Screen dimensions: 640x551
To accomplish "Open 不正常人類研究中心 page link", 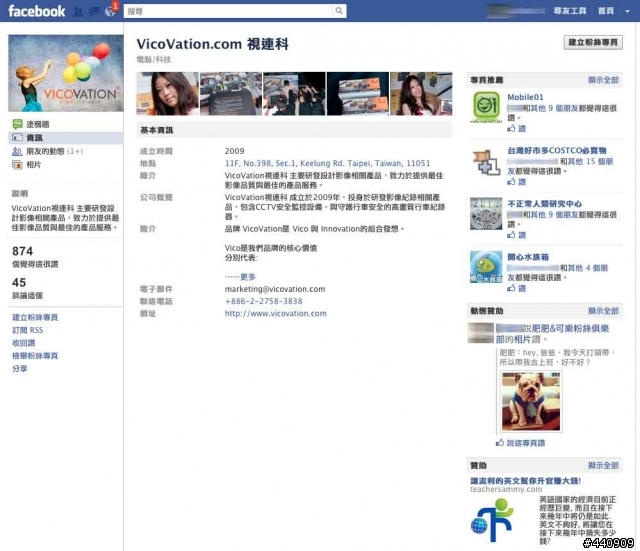I will click(544, 203).
